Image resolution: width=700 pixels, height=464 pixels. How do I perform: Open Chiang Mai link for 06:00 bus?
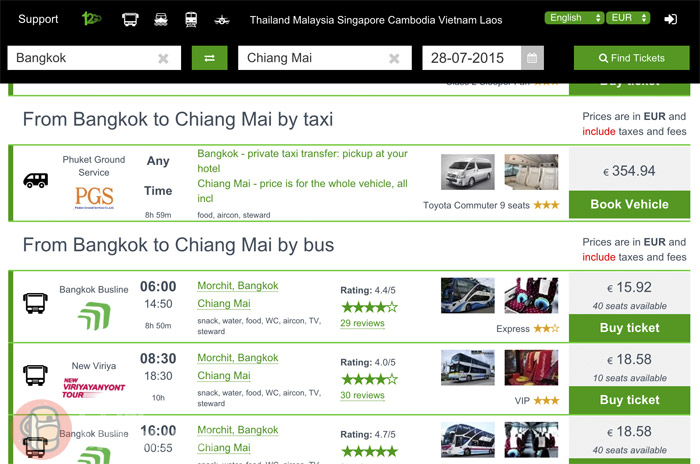(x=224, y=304)
